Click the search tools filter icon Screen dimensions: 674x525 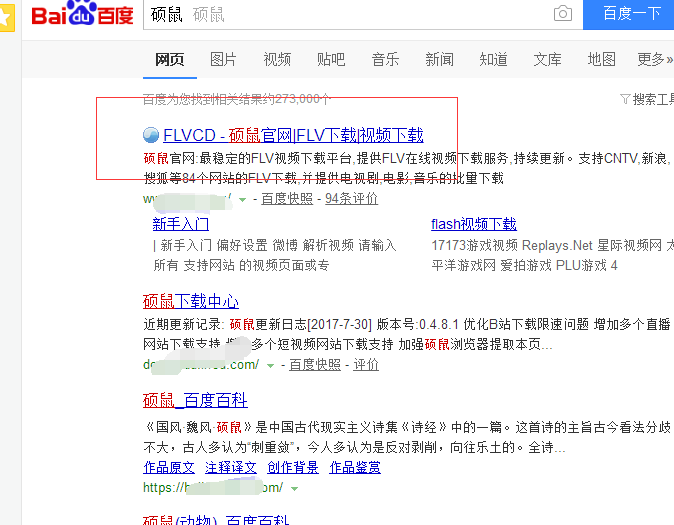pos(625,99)
